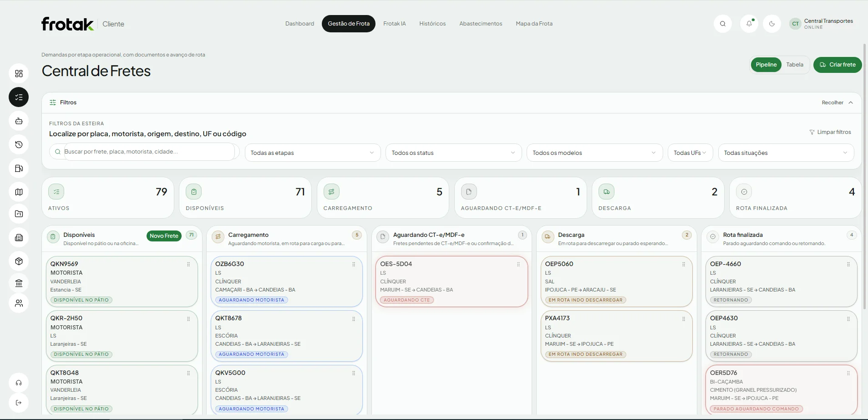Open the Mapa da Frota tab

[x=534, y=24]
